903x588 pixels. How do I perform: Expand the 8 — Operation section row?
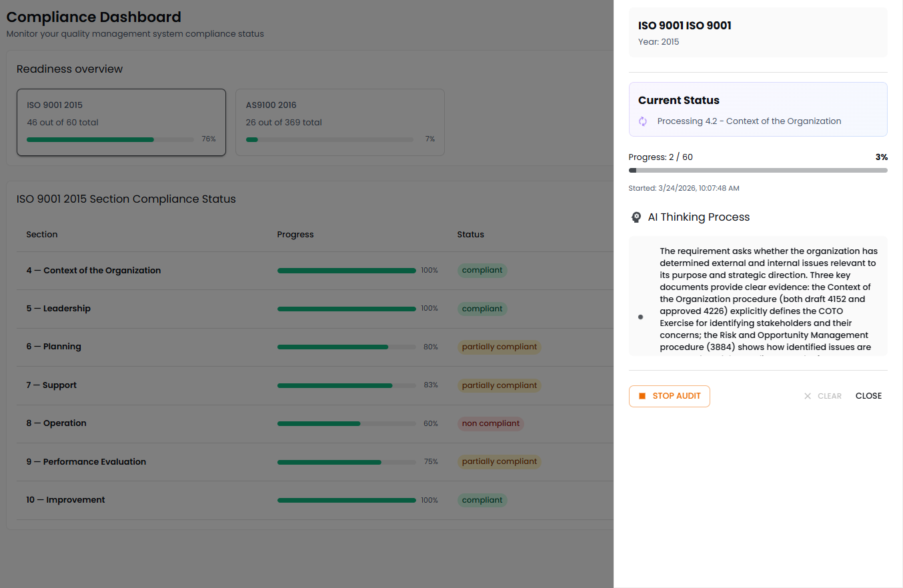pos(56,423)
